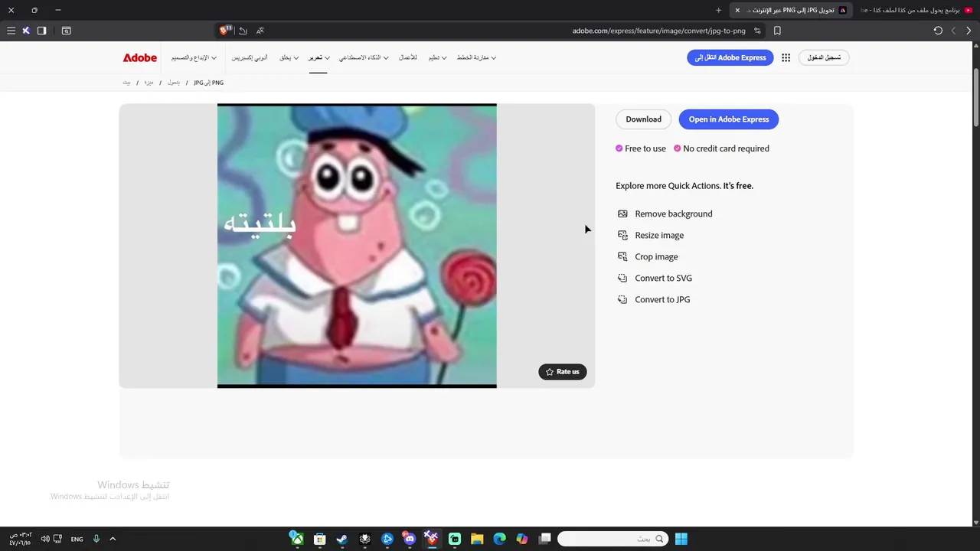This screenshot has width=980, height=551.
Task: Show hidden system tray icons
Action: click(113, 539)
